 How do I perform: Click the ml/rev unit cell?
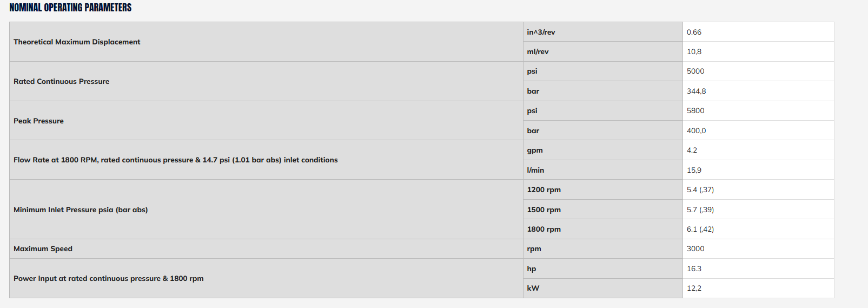[602, 51]
